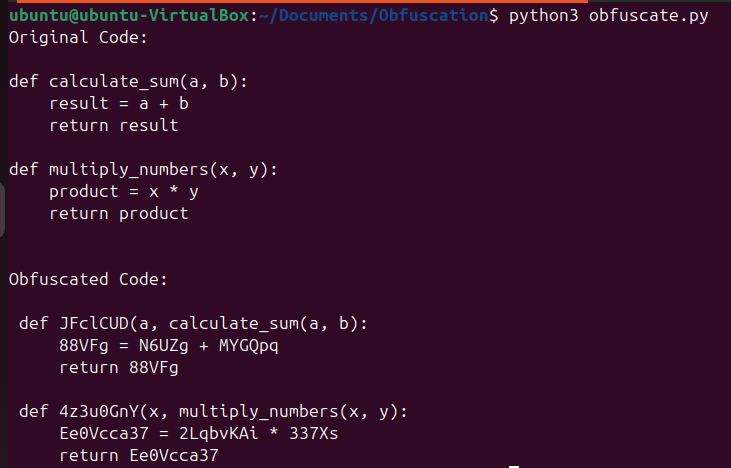Select the original 'def calculate_sum(a, b):' line
This screenshot has height=468, width=731.
click(129, 82)
